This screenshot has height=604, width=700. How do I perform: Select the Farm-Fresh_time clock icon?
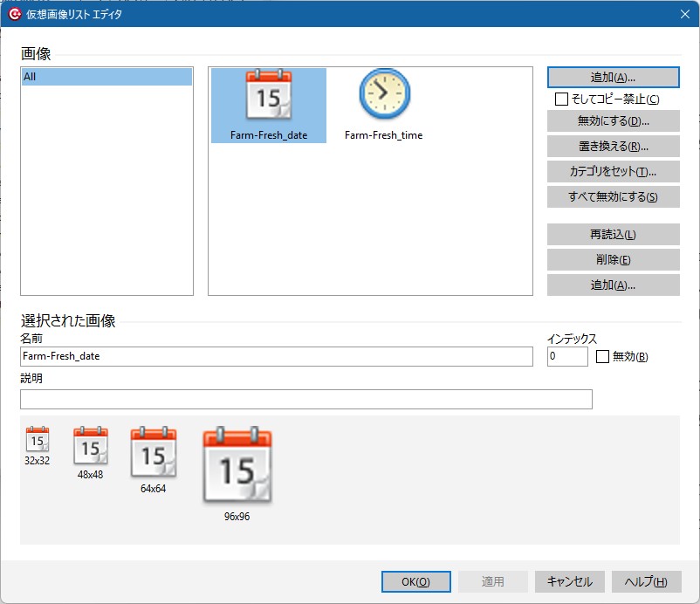pos(384,94)
